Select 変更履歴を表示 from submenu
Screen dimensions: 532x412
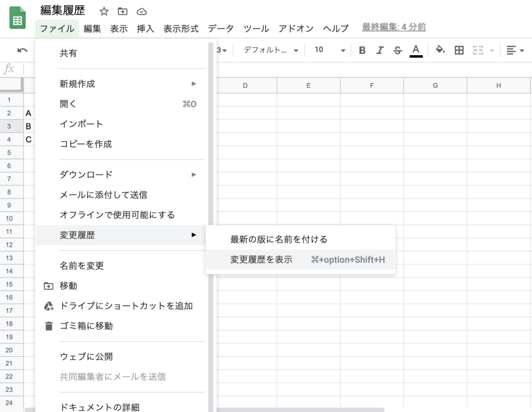click(261, 259)
